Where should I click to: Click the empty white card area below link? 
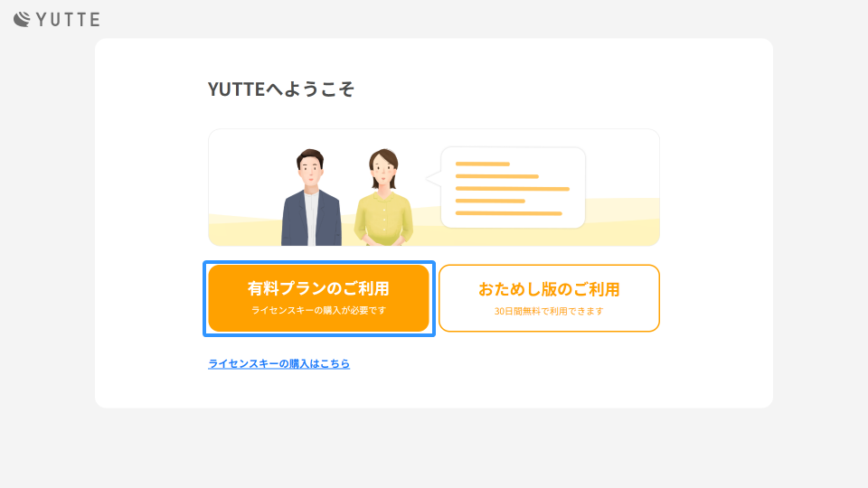433,389
